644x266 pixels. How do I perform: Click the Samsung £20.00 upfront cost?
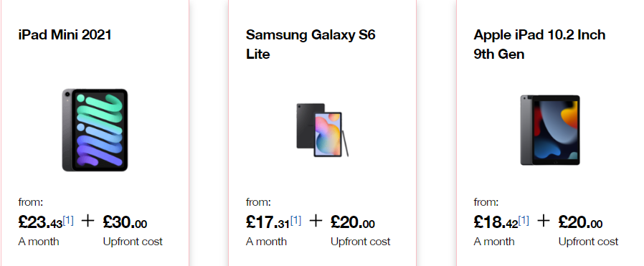(x=352, y=222)
